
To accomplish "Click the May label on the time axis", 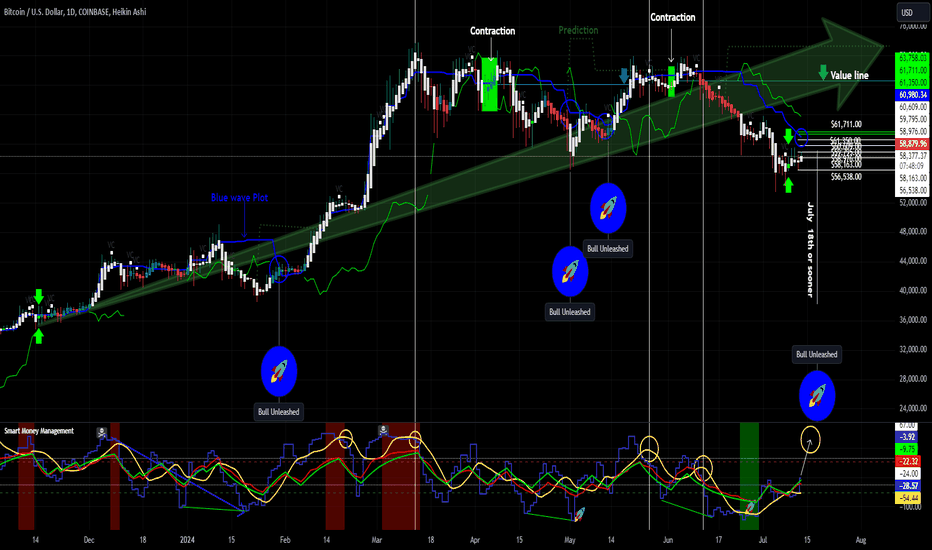I will [x=570, y=540].
